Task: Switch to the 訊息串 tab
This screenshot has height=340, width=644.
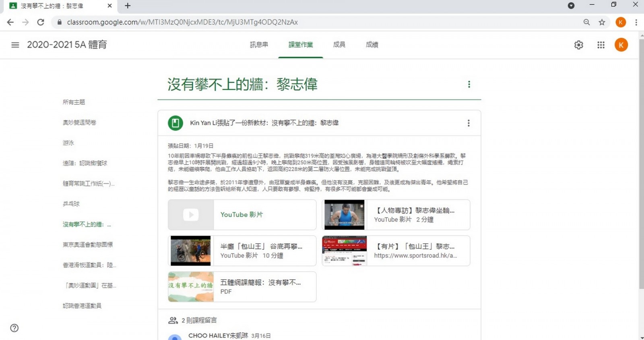Action: 259,45
